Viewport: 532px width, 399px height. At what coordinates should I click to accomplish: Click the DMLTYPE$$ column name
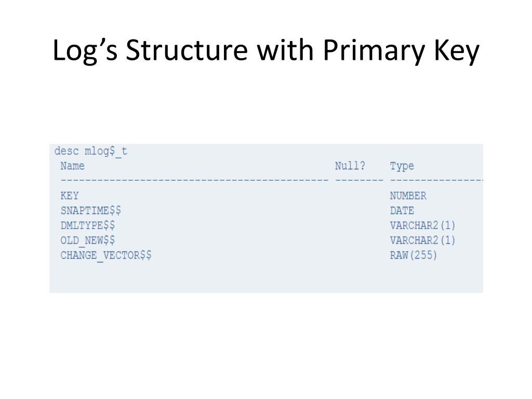pos(88,225)
